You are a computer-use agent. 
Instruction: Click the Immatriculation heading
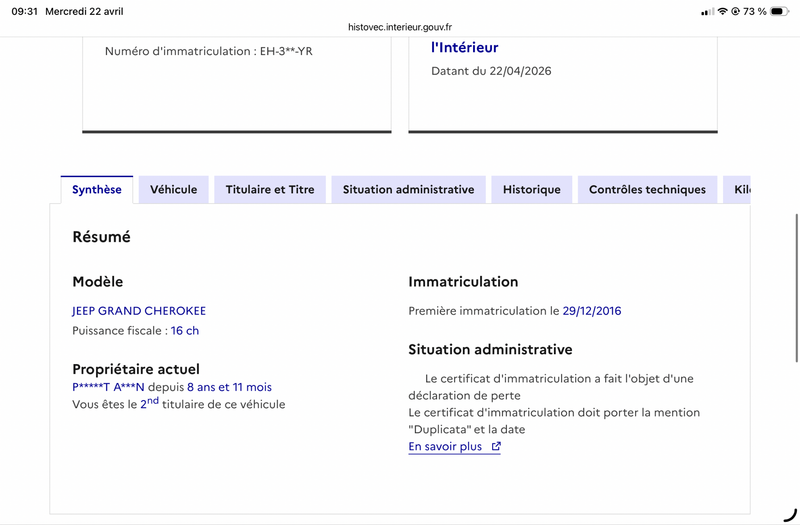[463, 282]
